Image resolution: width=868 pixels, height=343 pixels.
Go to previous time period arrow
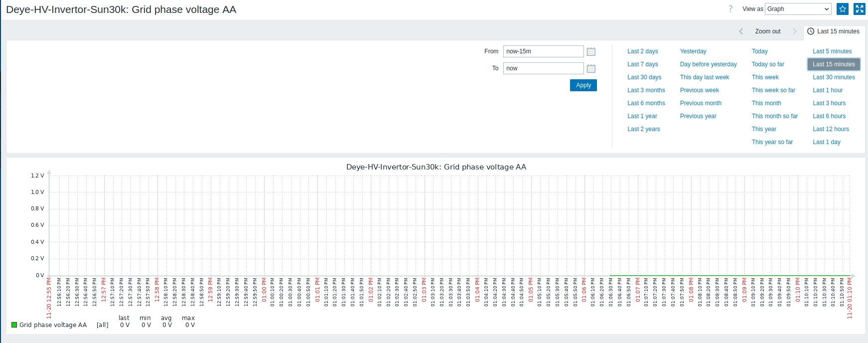(741, 31)
